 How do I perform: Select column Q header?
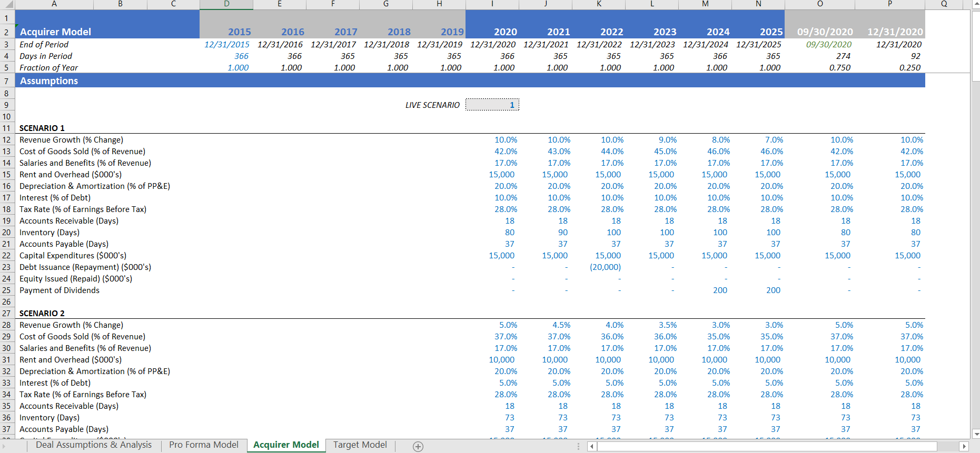944,4
